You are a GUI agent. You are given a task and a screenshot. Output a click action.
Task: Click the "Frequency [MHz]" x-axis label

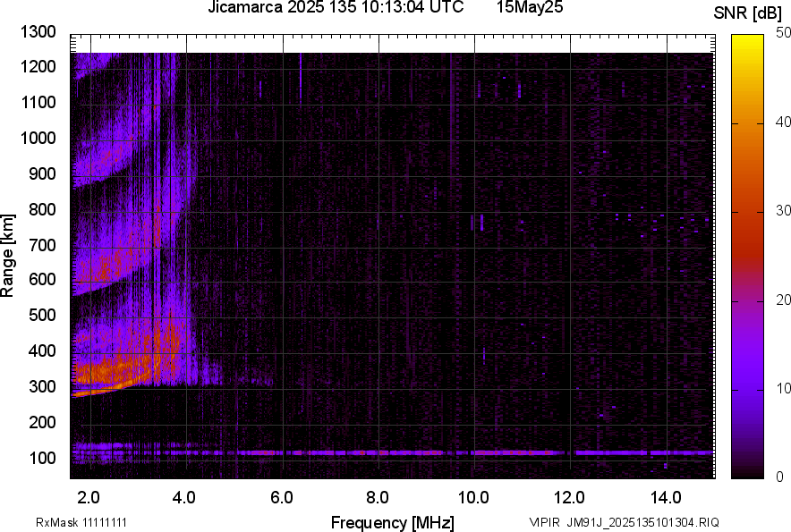tap(392, 522)
